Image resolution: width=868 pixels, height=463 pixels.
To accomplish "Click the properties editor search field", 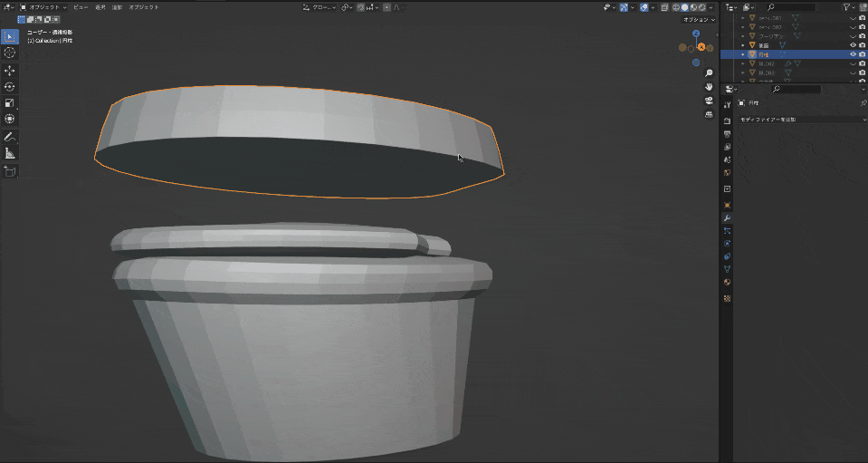I will pyautogui.click(x=796, y=89).
